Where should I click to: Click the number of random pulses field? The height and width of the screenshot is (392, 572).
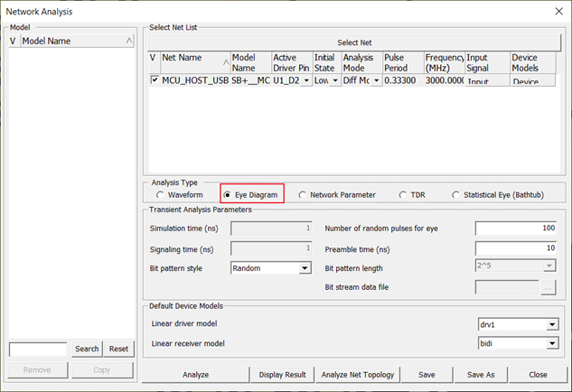point(514,228)
